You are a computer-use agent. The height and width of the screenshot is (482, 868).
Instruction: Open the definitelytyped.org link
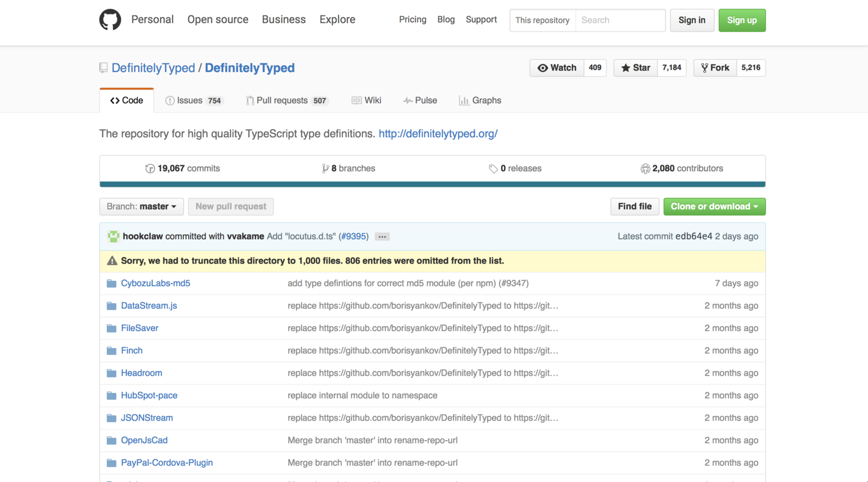pyautogui.click(x=438, y=133)
